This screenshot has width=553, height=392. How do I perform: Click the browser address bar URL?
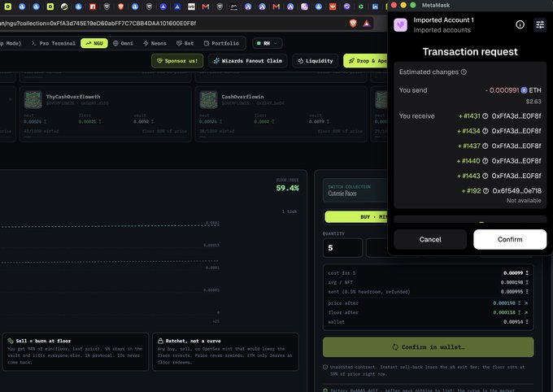[98, 24]
